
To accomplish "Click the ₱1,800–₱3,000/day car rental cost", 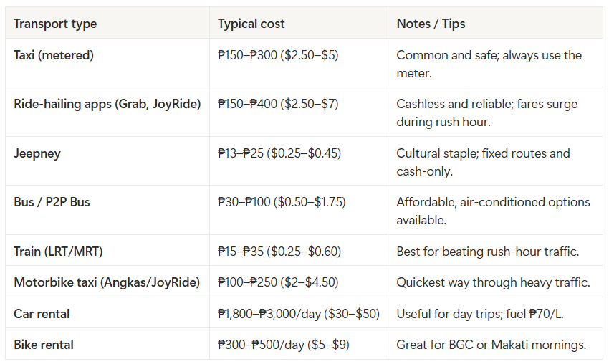I will 299,314.
